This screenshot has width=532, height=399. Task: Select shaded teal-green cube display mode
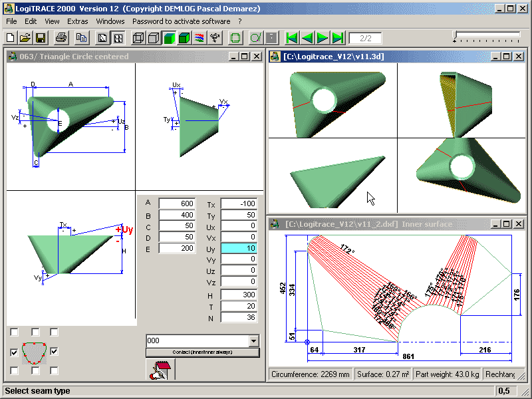(169, 38)
